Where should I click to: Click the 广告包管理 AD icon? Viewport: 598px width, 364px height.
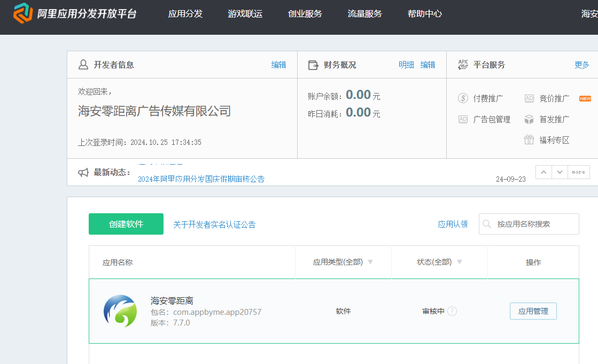click(x=463, y=119)
